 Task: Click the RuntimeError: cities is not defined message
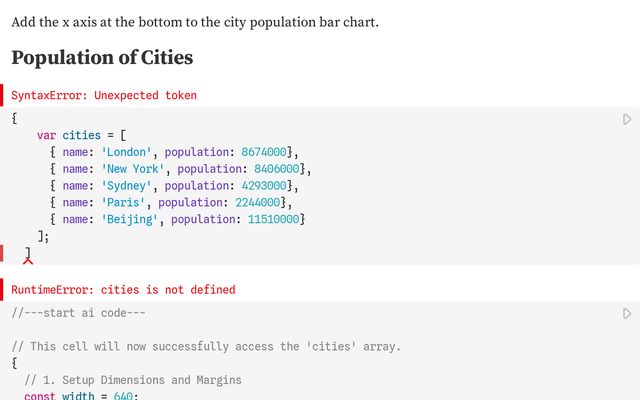tap(123, 290)
